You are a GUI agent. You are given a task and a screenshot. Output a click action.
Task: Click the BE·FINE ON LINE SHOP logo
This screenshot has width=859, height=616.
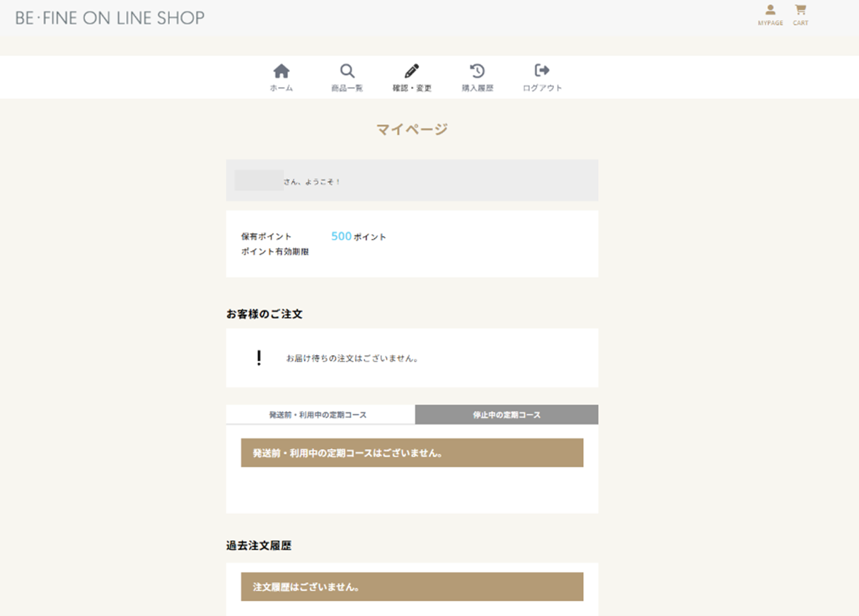[110, 18]
